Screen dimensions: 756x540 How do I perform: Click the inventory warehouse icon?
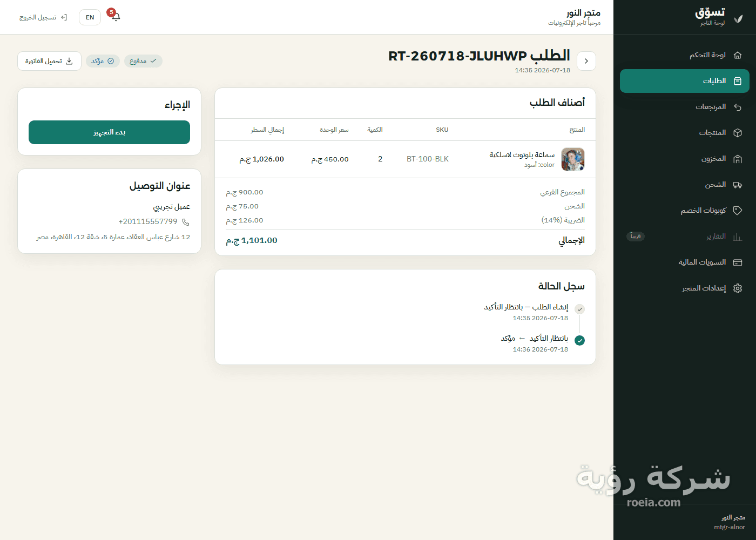coord(738,159)
